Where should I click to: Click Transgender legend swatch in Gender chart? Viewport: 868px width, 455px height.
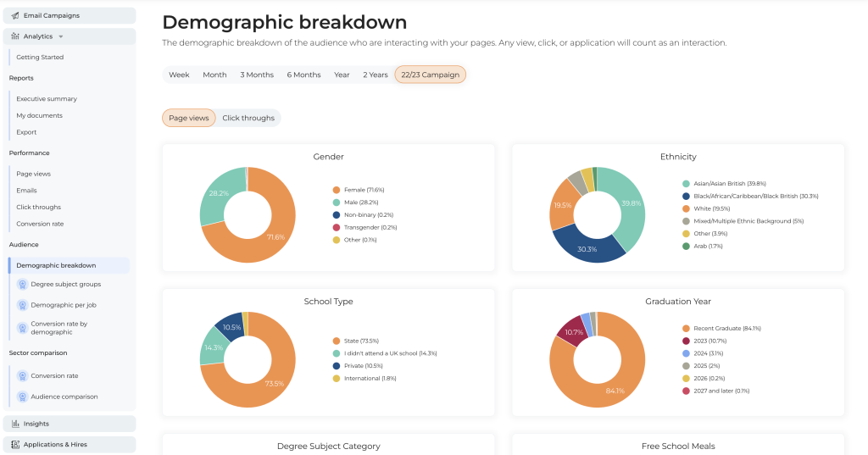(x=336, y=227)
